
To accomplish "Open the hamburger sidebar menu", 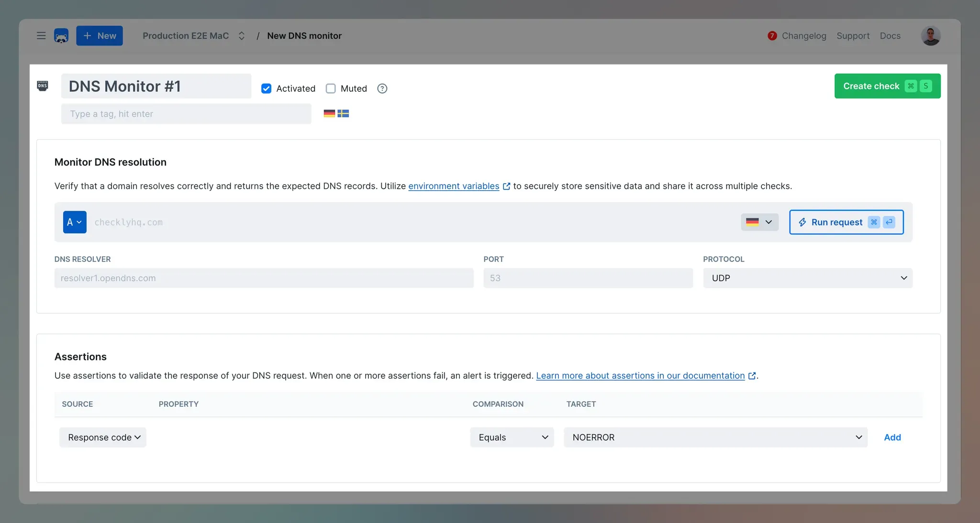I will pos(41,36).
